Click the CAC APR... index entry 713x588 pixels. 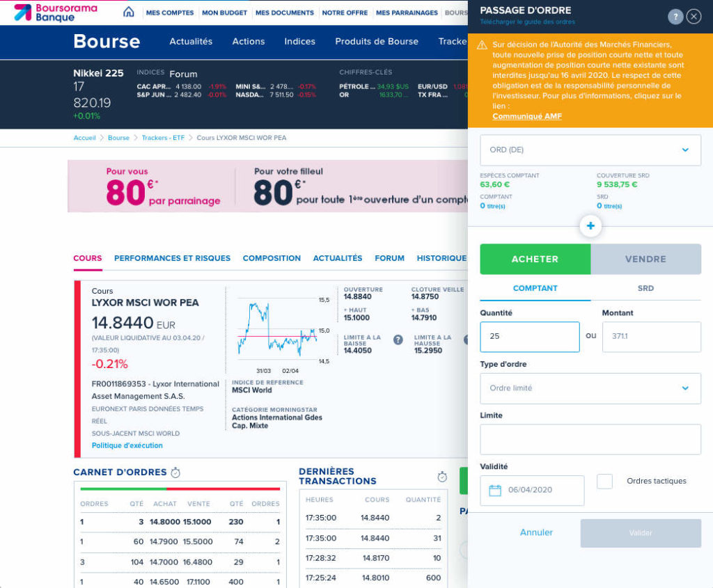(x=154, y=87)
